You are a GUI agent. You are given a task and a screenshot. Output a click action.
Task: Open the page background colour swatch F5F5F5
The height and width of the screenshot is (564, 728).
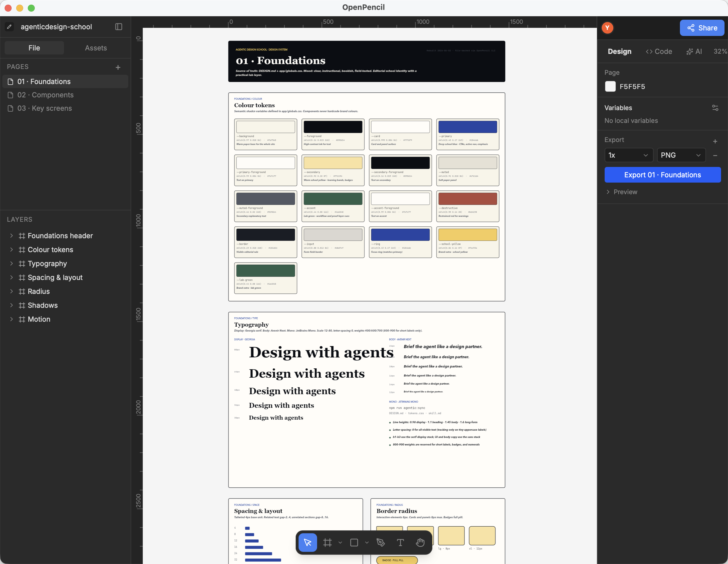click(610, 86)
